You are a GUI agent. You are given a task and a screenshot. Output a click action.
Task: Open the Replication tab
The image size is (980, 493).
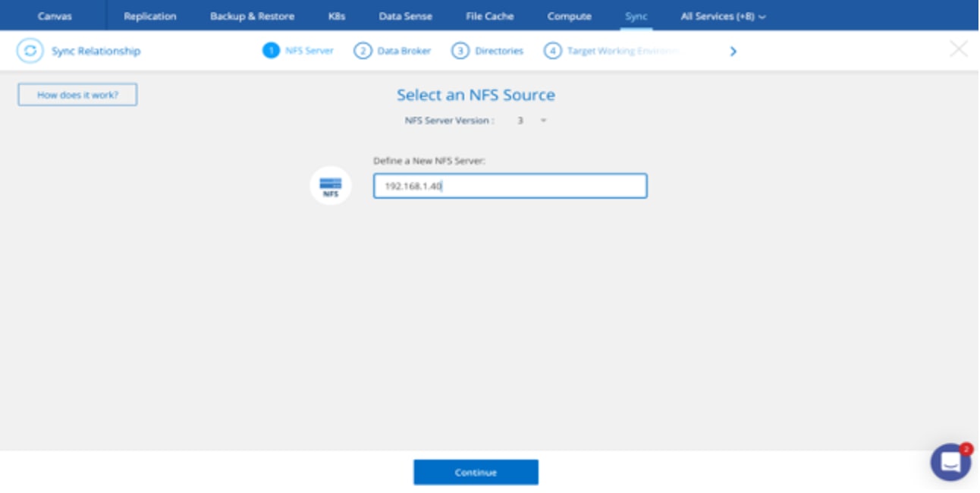tap(150, 16)
